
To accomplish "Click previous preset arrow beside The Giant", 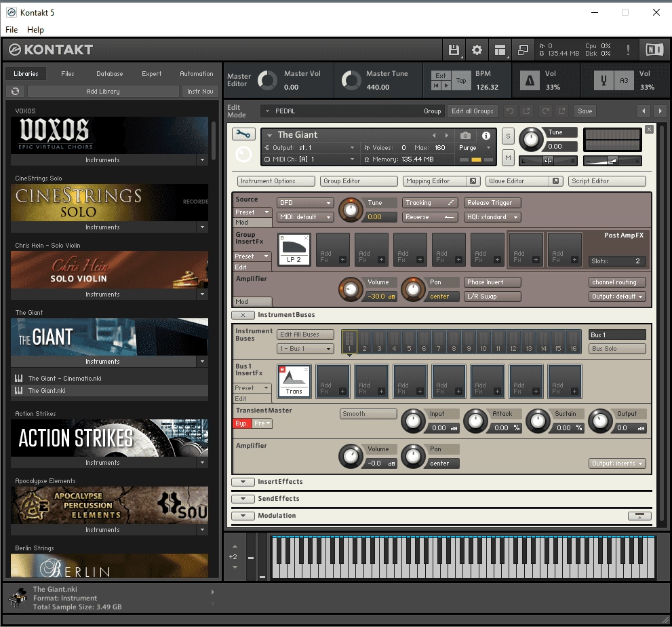I will [434, 135].
